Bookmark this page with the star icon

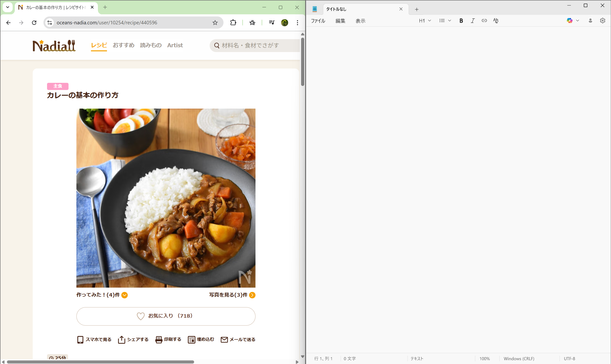point(215,23)
